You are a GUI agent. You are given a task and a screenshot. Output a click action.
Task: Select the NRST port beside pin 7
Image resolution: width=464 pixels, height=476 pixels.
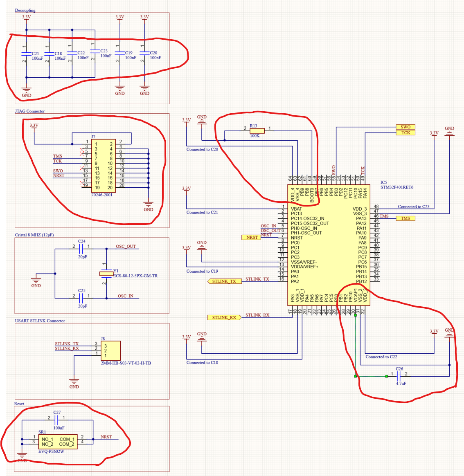pos(251,237)
